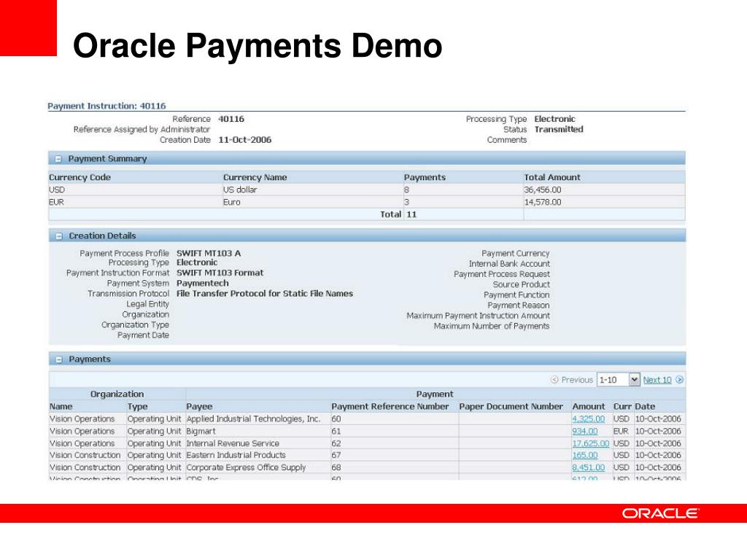Select payment reference number 67
Screen dimensions: 747x560
[336, 455]
